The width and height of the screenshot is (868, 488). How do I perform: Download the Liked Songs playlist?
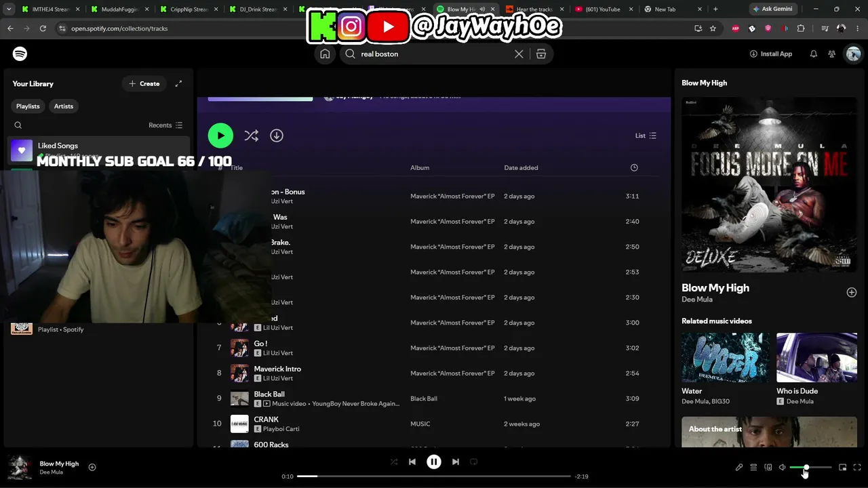[x=277, y=136]
